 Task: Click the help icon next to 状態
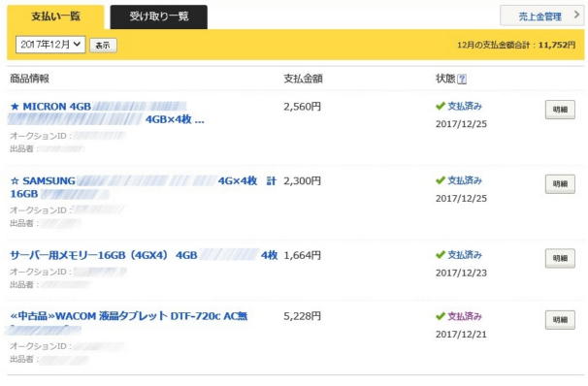pyautogui.click(x=462, y=80)
